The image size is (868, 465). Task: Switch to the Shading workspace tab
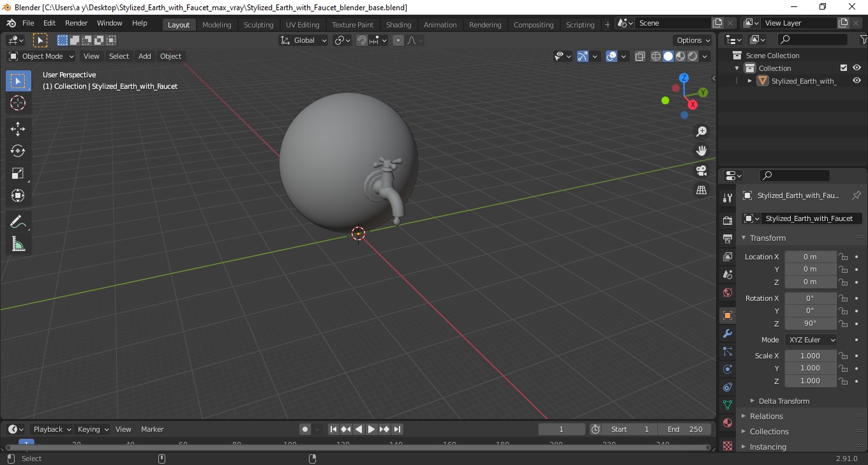(x=398, y=24)
